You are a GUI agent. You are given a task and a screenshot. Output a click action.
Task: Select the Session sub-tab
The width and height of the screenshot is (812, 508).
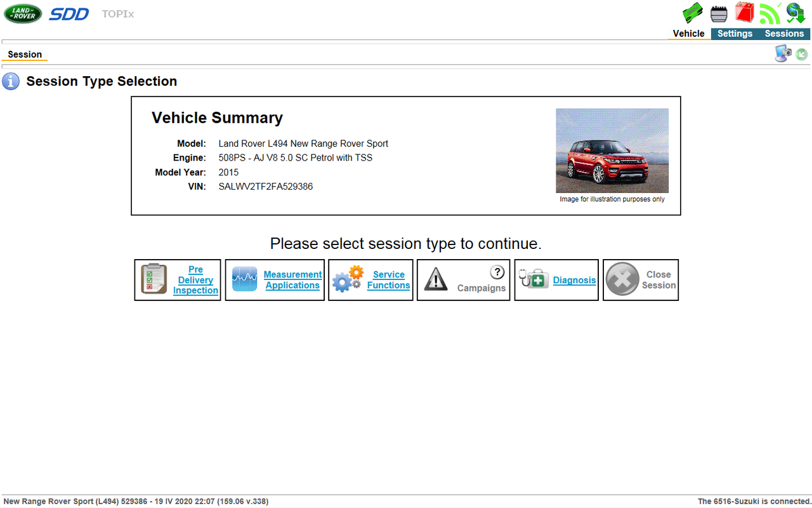point(25,55)
